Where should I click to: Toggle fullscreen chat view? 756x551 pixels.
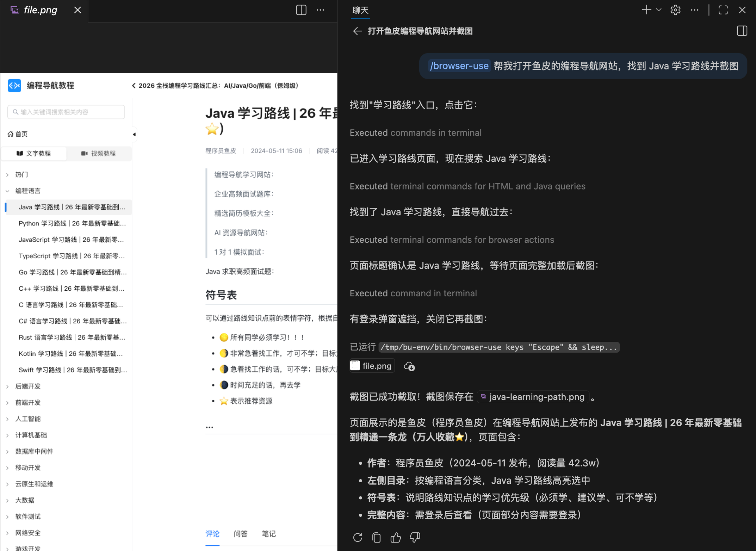coord(723,10)
